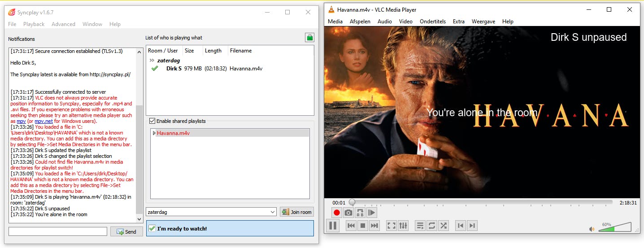Viewport: 644px width, 248px height.
Task: Sort by Filename column header
Action: (x=270, y=51)
